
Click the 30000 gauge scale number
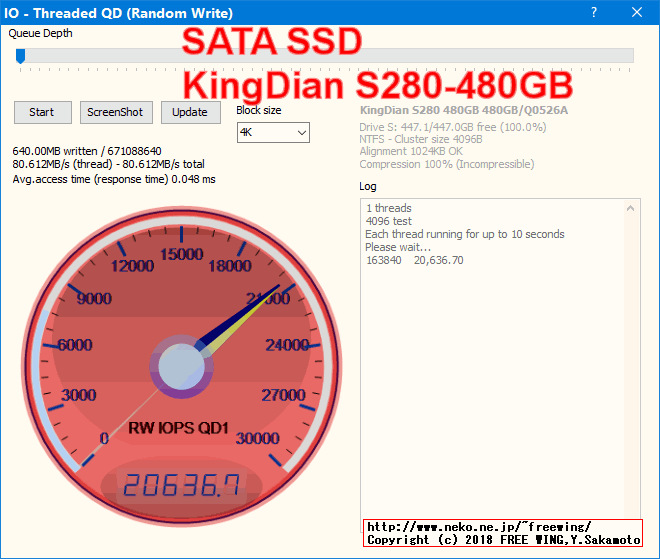pyautogui.click(x=257, y=439)
